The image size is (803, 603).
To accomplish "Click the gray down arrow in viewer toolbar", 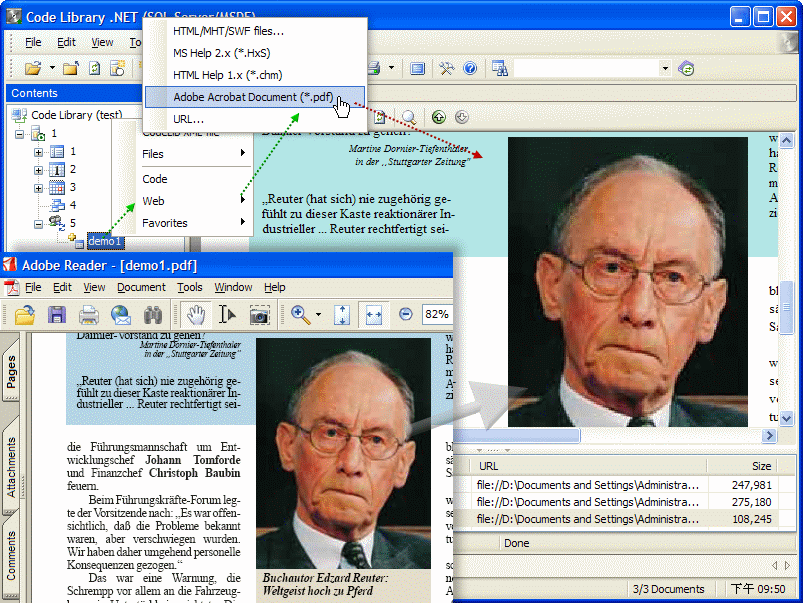I will point(461,117).
